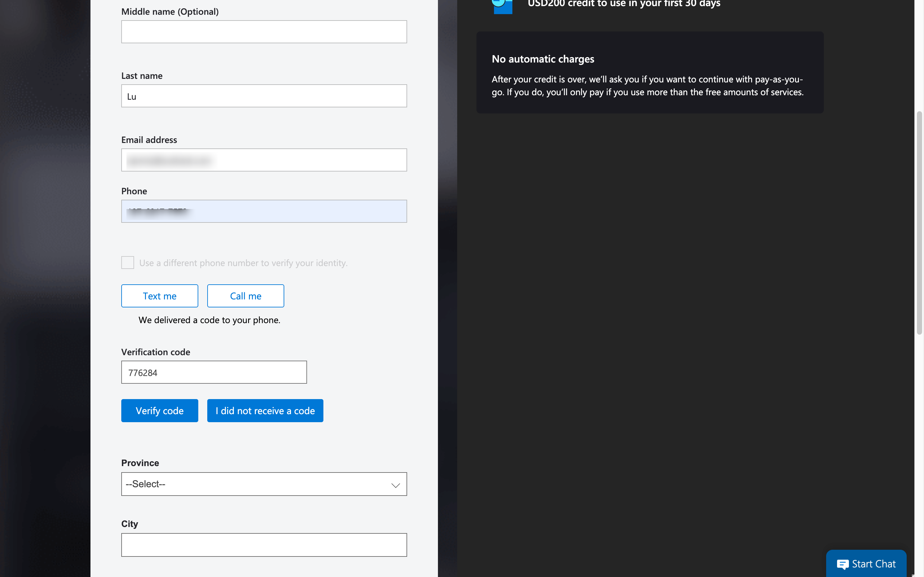Click the Verify code button
This screenshot has height=577, width=924.
tap(159, 411)
